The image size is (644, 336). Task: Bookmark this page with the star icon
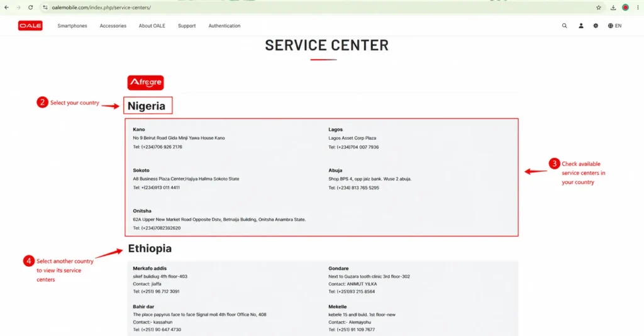[599, 8]
